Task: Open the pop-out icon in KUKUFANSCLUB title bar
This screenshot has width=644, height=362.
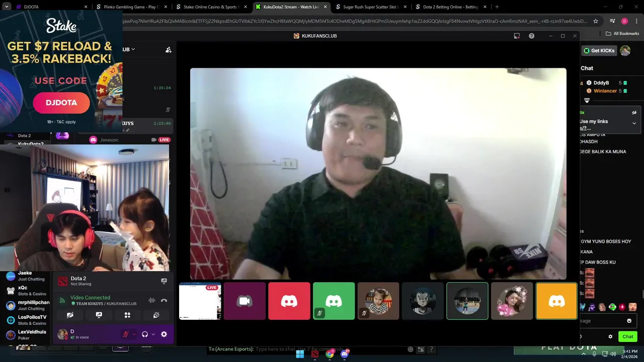Action: coord(517,36)
